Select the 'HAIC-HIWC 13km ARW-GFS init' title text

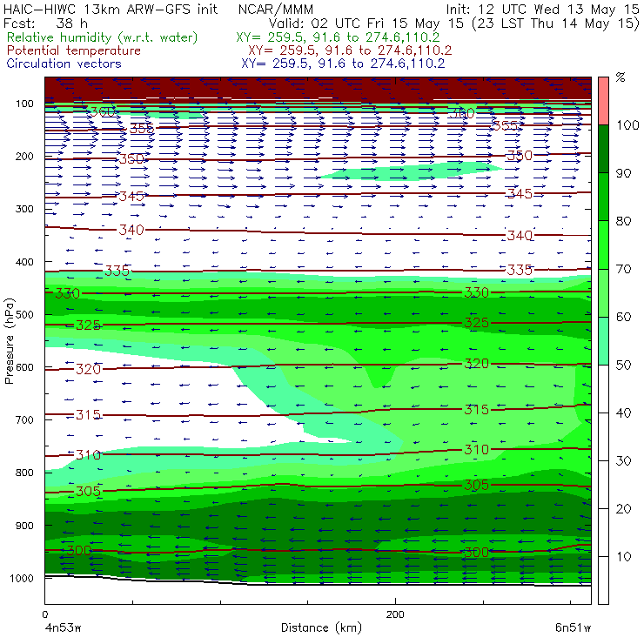pos(110,9)
